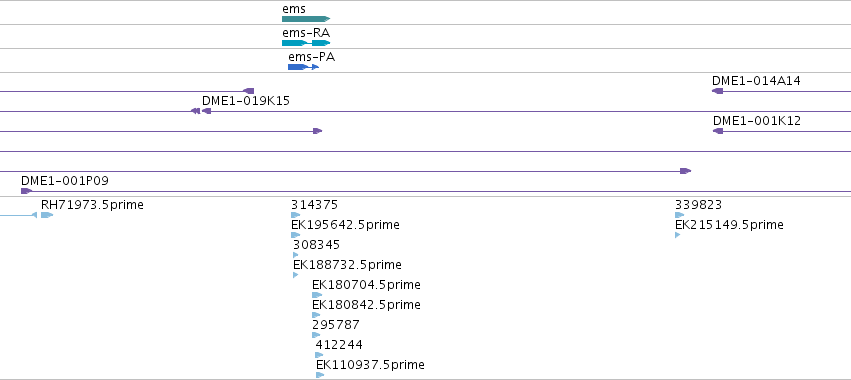Select the 308345 small arrow marker

296,255
